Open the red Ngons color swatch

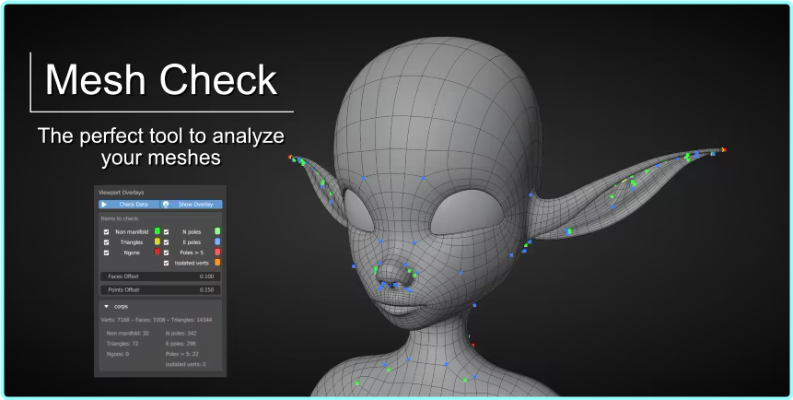(157, 252)
